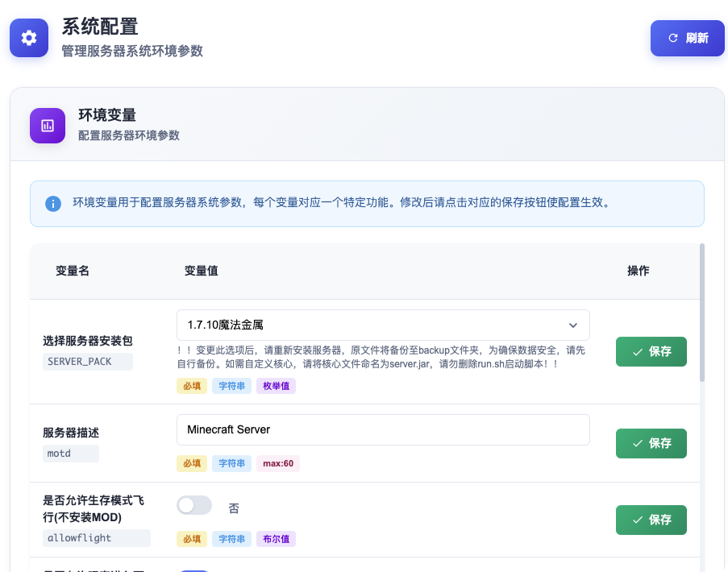This screenshot has width=728, height=572.
Task: Save the allowflight variable
Action: [651, 520]
